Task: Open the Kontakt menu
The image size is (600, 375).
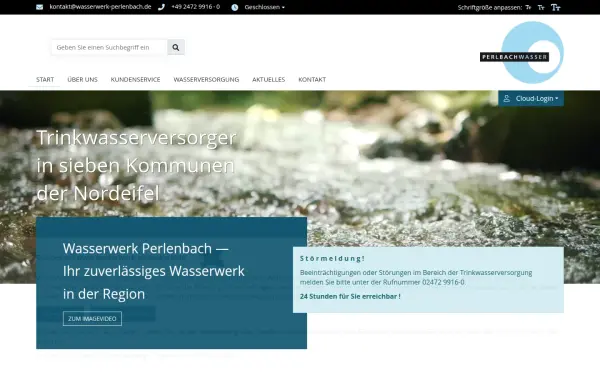Action: tap(312, 80)
